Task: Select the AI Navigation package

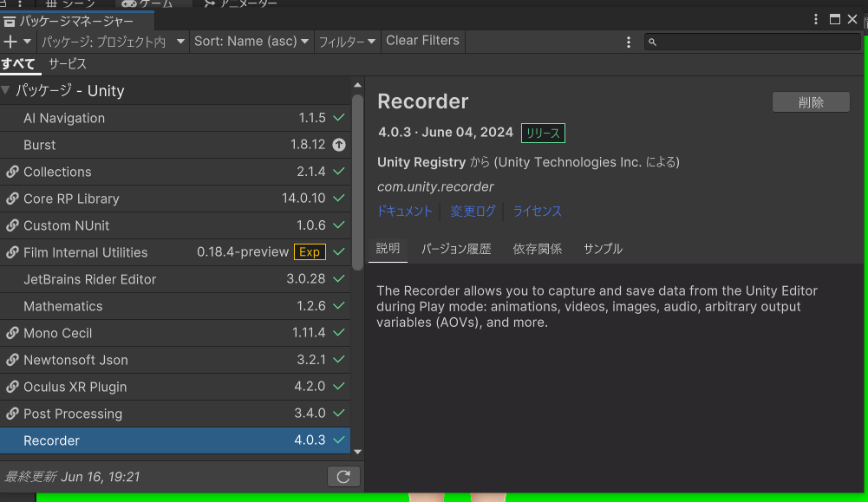Action: click(x=175, y=118)
